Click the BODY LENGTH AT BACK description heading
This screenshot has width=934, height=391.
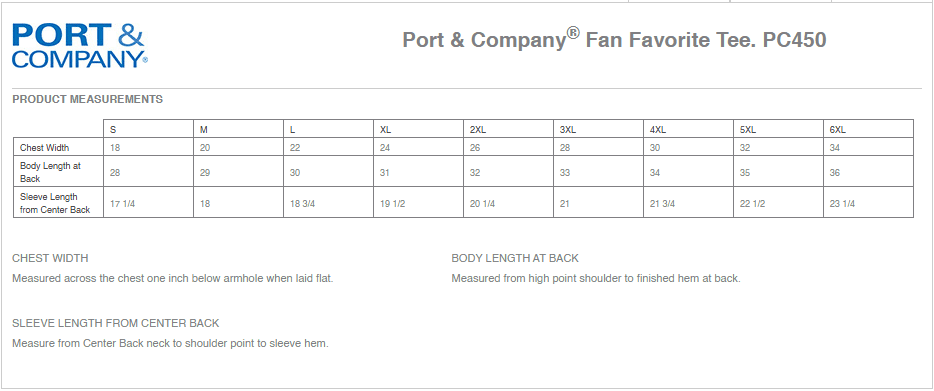(515, 258)
